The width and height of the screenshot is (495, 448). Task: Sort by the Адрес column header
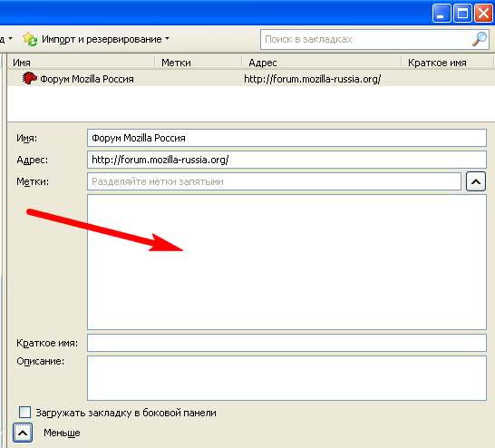click(x=322, y=63)
